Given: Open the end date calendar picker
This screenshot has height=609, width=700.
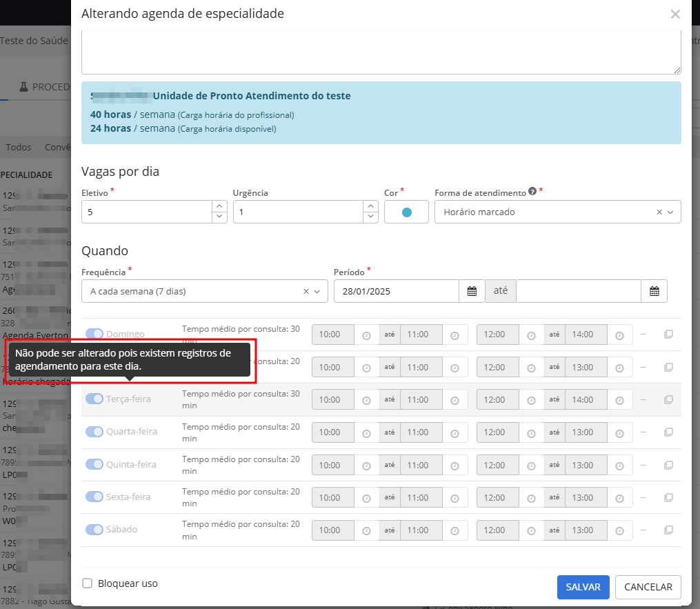Looking at the screenshot, I should (x=654, y=291).
